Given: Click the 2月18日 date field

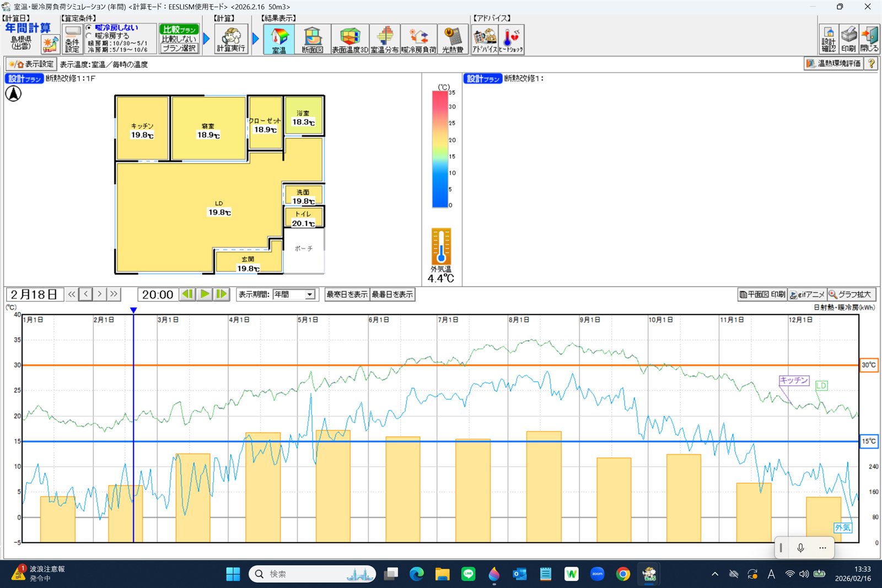Looking at the screenshot, I should pyautogui.click(x=34, y=295).
